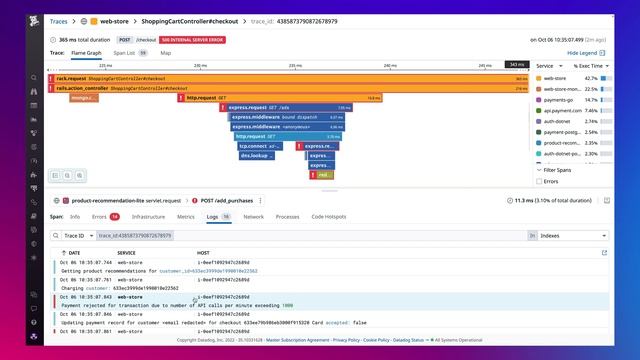Click the web-store legend color swatch
The height and width of the screenshot is (360, 640).
pos(538,78)
